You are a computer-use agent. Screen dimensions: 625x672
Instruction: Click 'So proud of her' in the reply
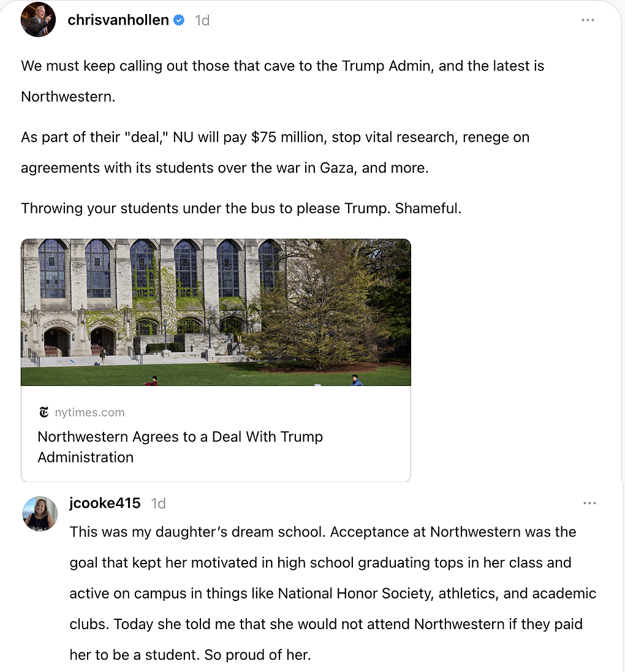click(257, 654)
